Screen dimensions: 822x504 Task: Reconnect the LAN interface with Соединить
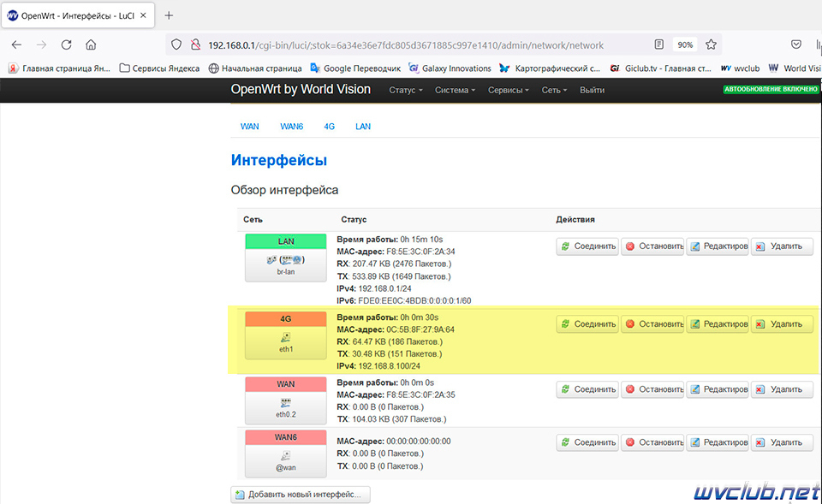coord(587,246)
